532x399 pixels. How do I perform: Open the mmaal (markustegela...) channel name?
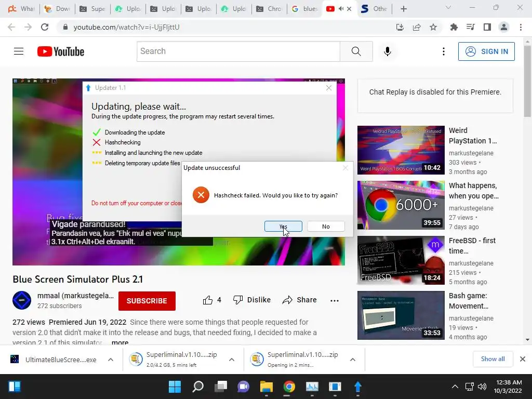pos(75,296)
